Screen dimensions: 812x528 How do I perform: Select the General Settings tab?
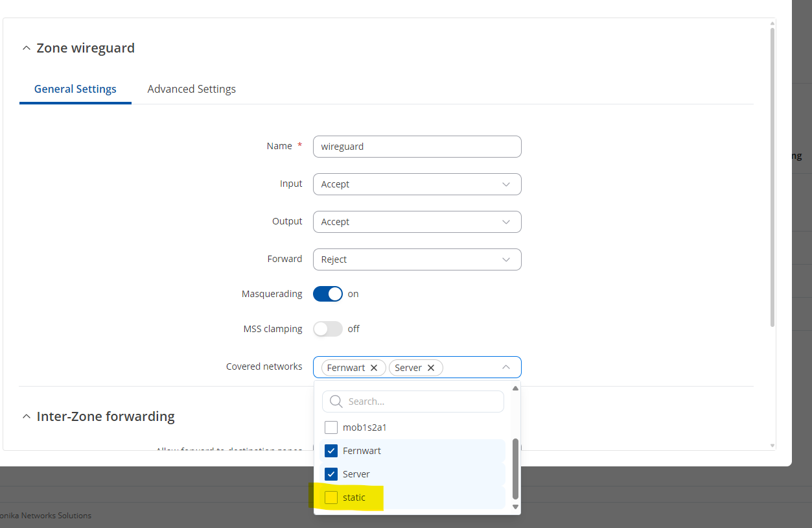[x=75, y=89]
